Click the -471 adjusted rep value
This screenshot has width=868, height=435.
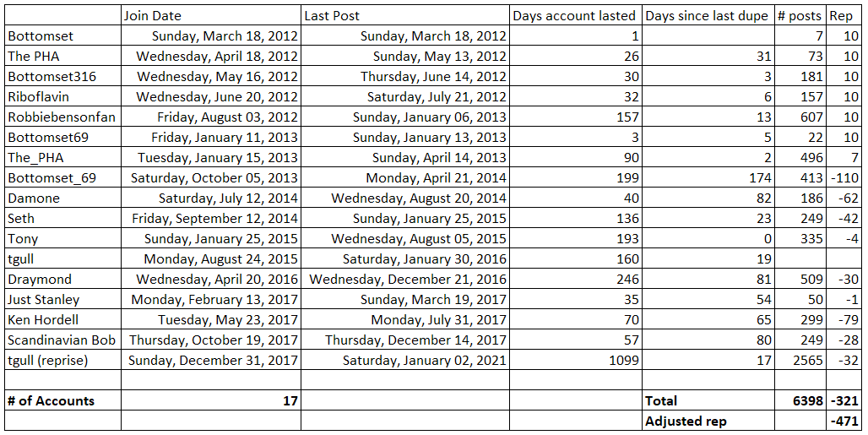pyautogui.click(x=844, y=421)
